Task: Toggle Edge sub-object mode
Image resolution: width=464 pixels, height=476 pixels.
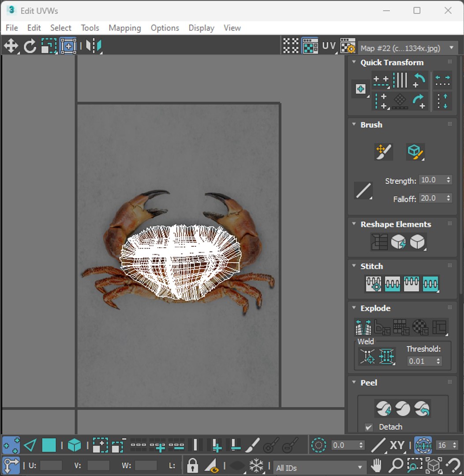Action: (30, 445)
